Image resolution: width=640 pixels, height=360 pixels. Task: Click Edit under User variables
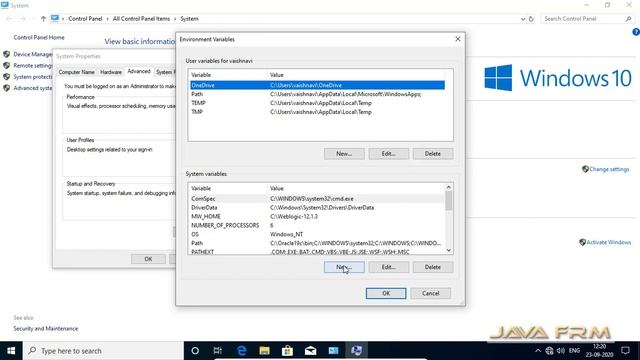point(389,154)
